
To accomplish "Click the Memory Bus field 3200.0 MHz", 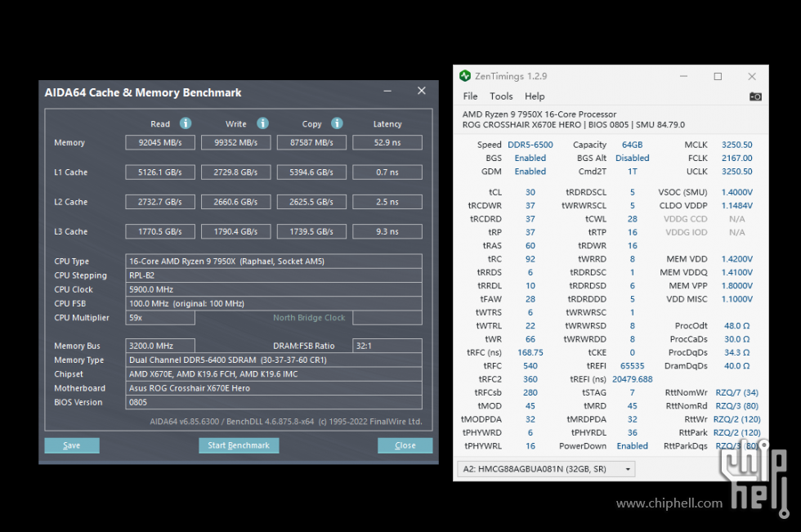I will pos(160,346).
